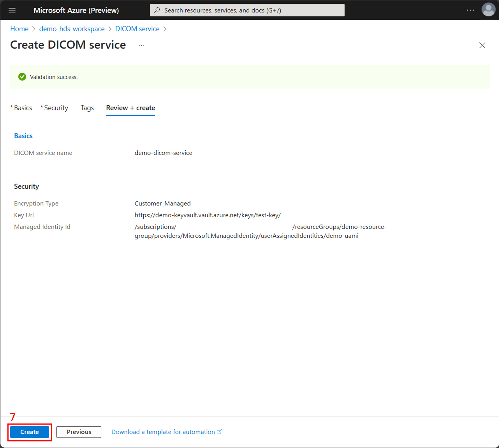
Task: Click the green validation success checkmark
Action: (x=22, y=77)
